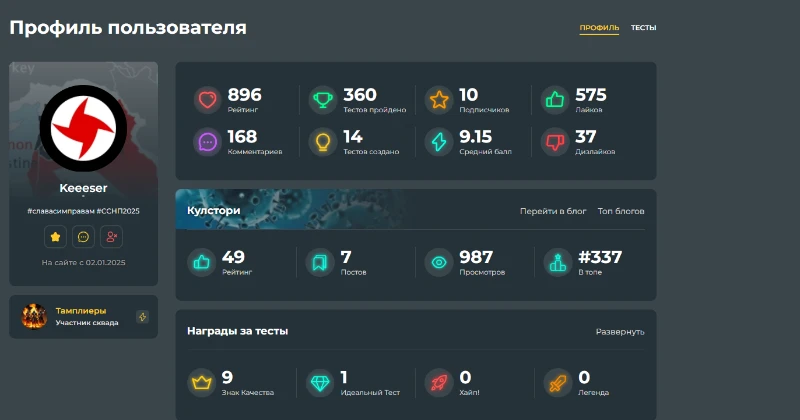The height and width of the screenshot is (420, 800).
Task: Click the message bubble button under the username
Action: pyautogui.click(x=83, y=237)
